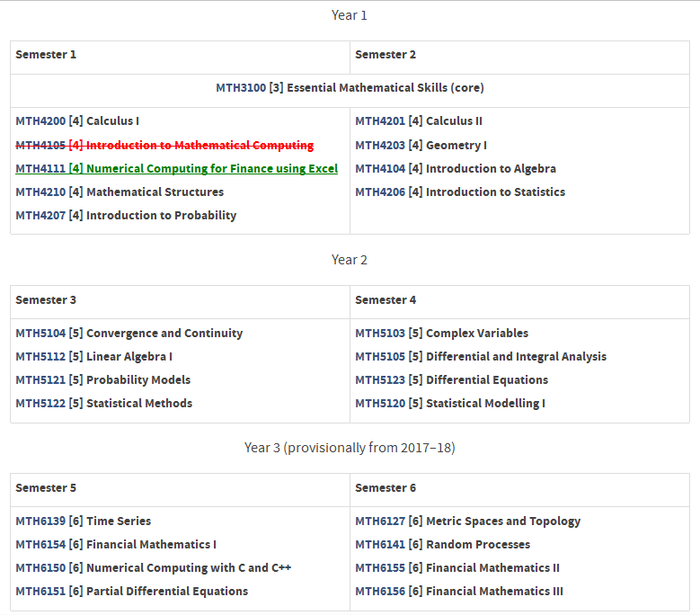Click the Year 1 heading
The width and height of the screenshot is (700, 615).
click(350, 15)
